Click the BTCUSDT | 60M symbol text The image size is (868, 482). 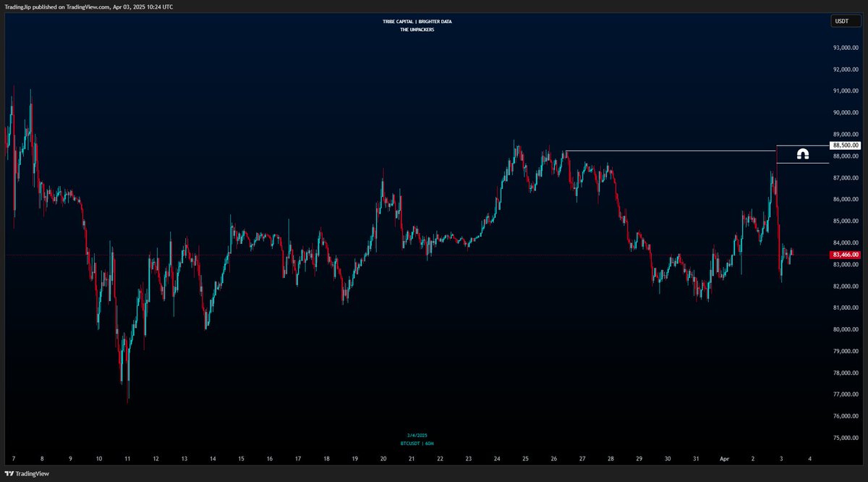click(x=417, y=442)
